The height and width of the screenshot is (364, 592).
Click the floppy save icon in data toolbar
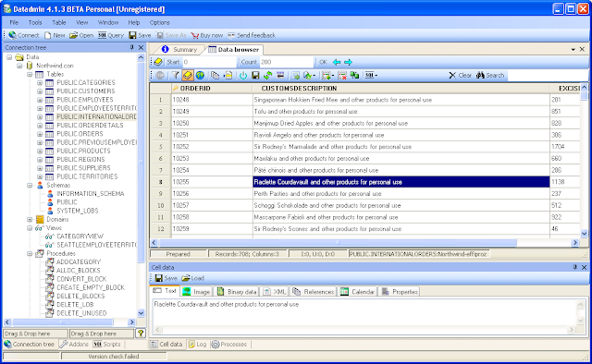(x=255, y=76)
